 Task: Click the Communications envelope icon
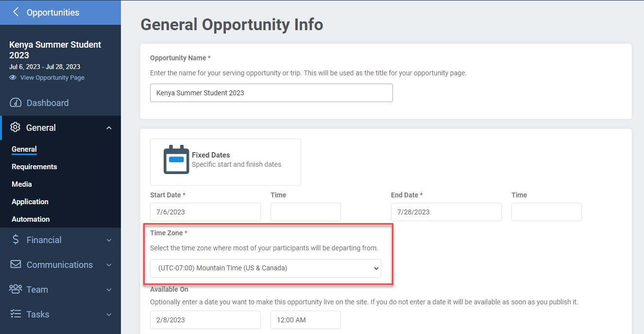[x=16, y=264]
